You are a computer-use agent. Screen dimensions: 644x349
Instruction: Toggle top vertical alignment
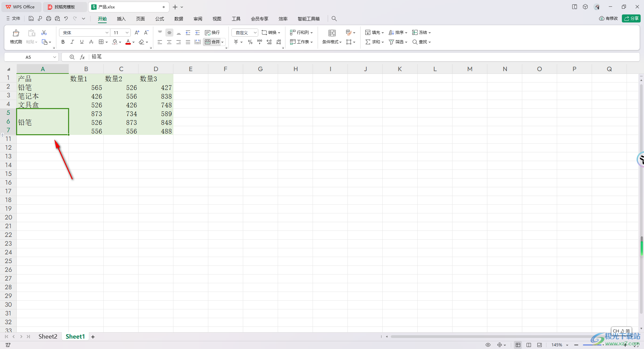pyautogui.click(x=160, y=33)
